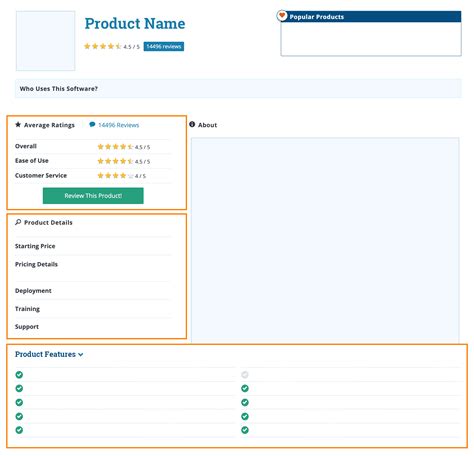The width and height of the screenshot is (474, 456).
Task: Click the Ease of Use label
Action: tap(32, 161)
